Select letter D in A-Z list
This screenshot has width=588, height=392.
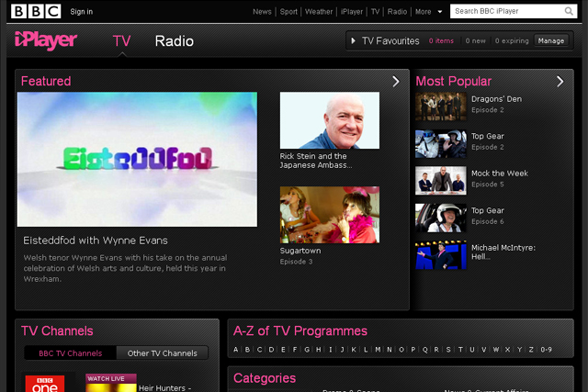click(x=271, y=349)
